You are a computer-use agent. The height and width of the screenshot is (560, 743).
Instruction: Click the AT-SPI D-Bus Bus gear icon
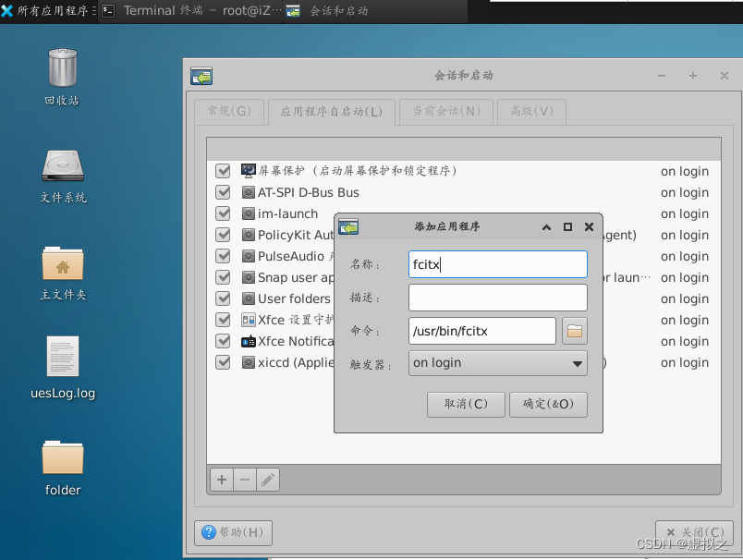(x=249, y=192)
